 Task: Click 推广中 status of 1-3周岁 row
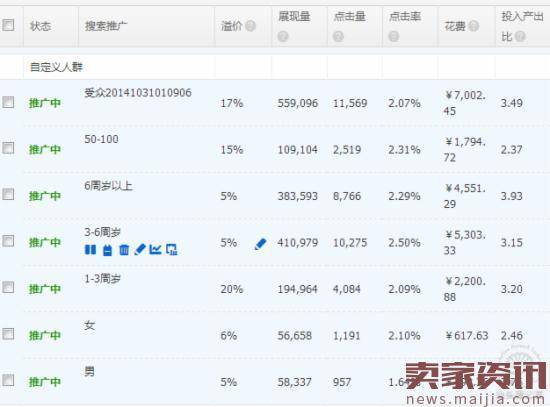pos(45,289)
